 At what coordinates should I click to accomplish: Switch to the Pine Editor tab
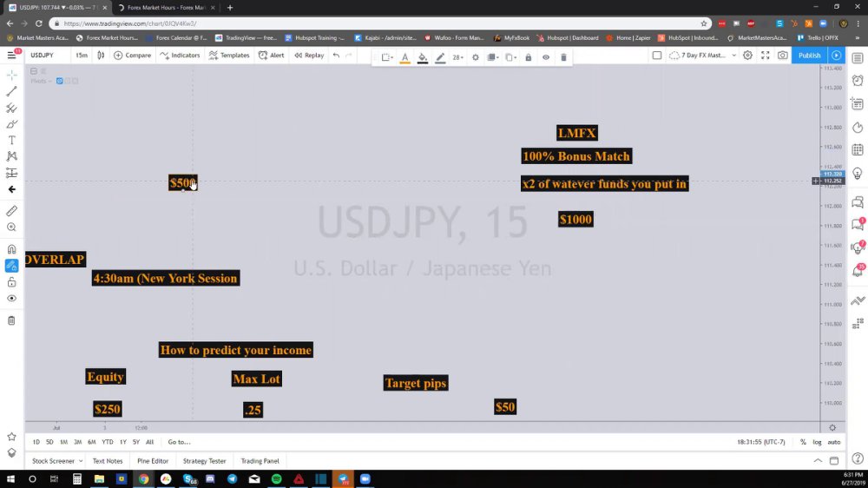click(x=153, y=461)
